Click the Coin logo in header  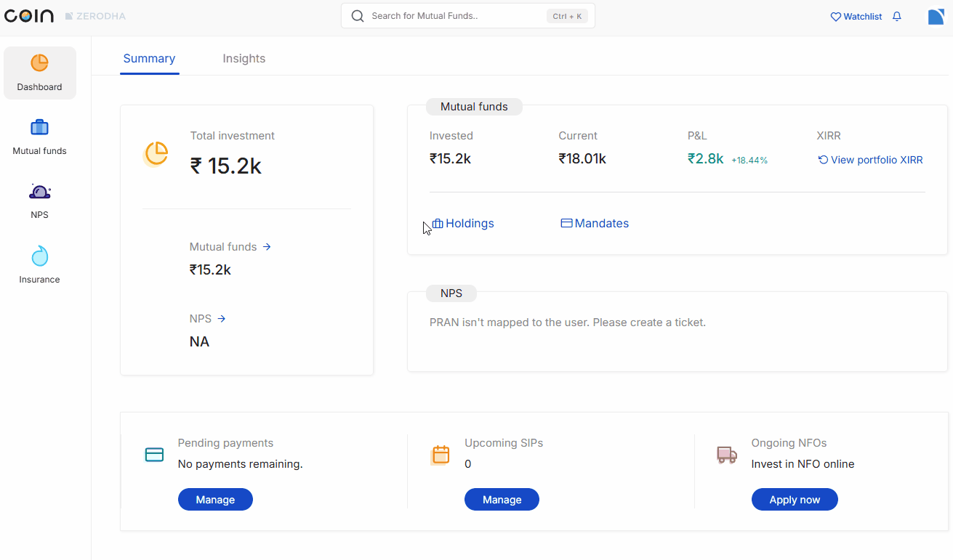pyautogui.click(x=29, y=16)
